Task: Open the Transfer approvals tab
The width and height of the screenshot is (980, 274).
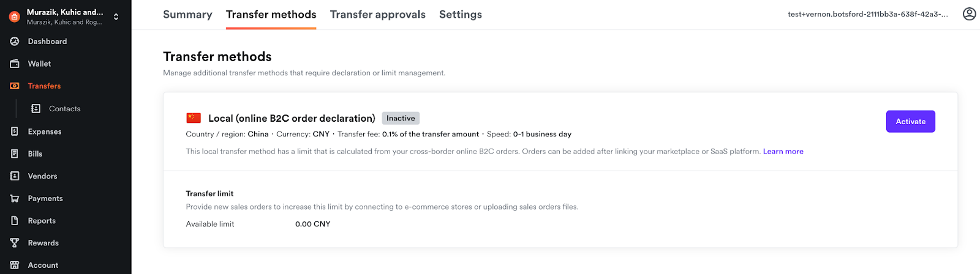Action: [x=377, y=15]
